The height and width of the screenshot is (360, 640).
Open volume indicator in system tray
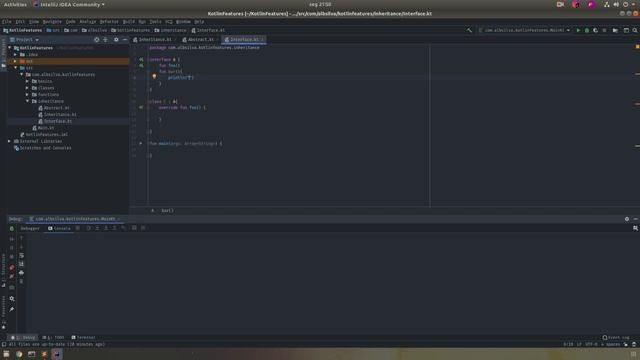(x=616, y=4)
